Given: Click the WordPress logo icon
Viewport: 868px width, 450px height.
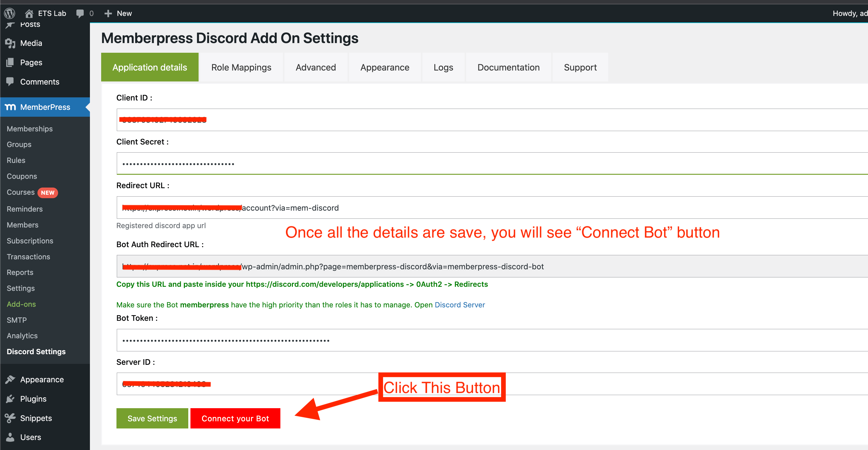Looking at the screenshot, I should point(10,13).
